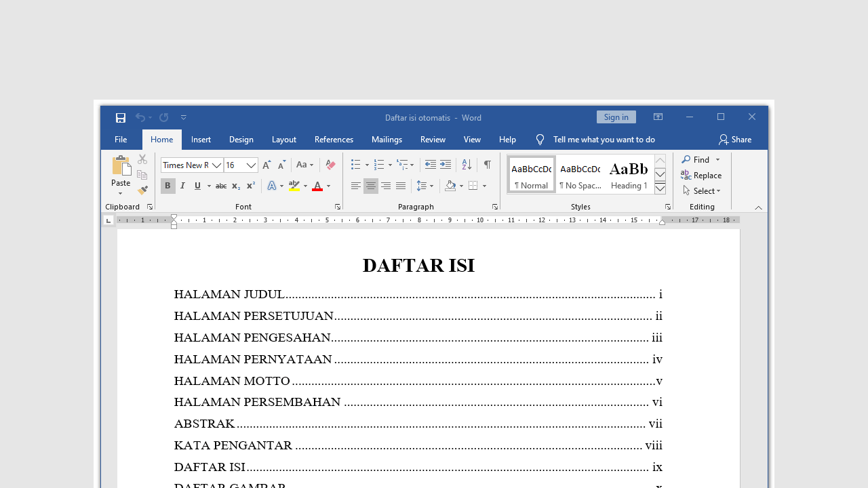Open the References tab

tap(334, 140)
